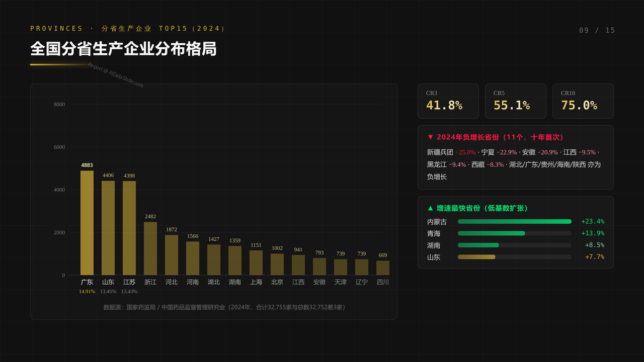Click the 数据源 footnote below the chart
Image resolution: width=644 pixels, height=362 pixels.
click(224, 307)
